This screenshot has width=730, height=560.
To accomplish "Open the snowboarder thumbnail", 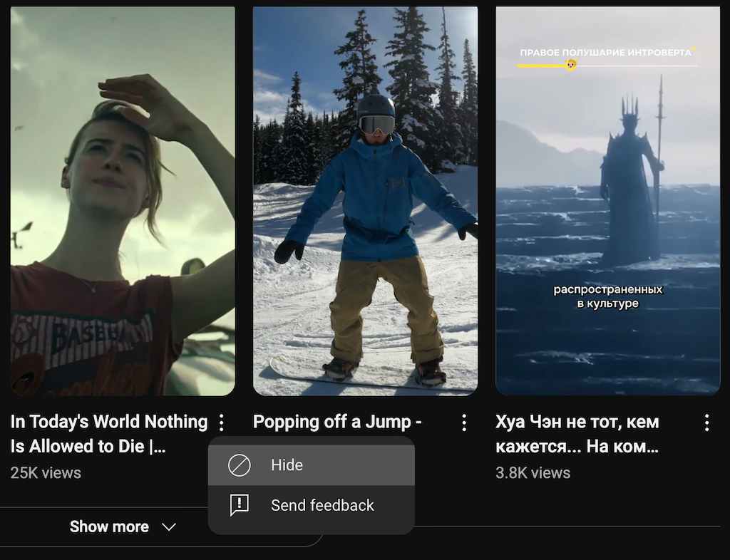I will [364, 199].
